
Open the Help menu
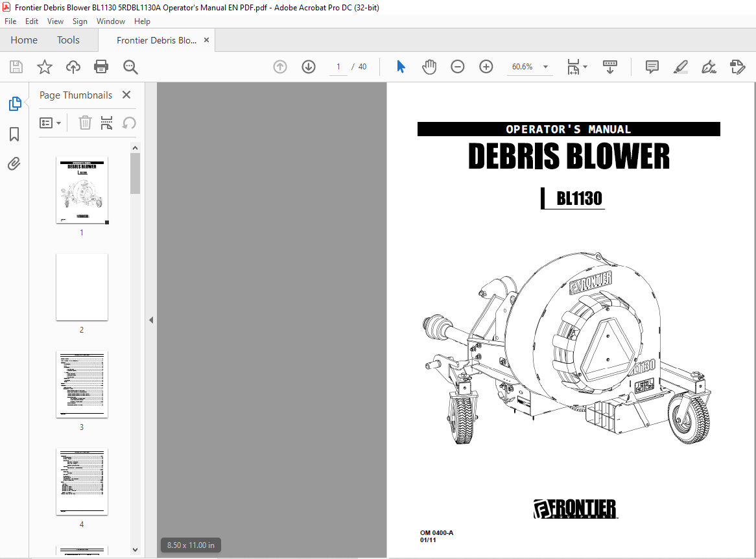(x=142, y=21)
